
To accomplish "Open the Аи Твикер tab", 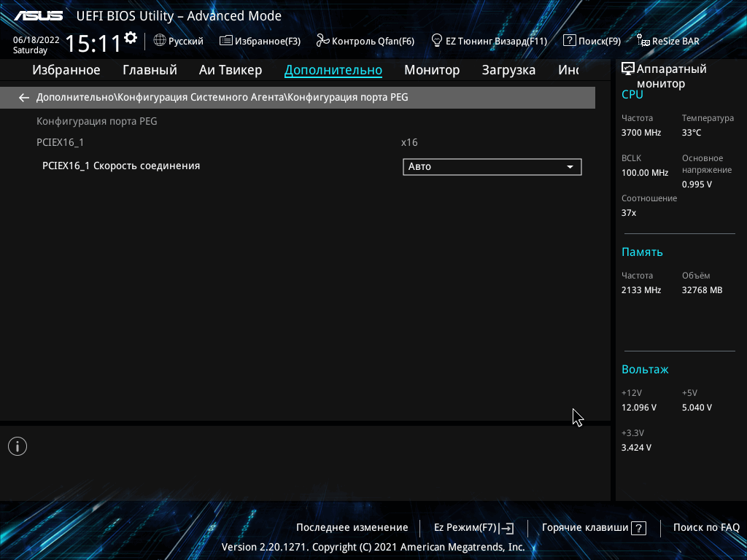I will [x=231, y=70].
